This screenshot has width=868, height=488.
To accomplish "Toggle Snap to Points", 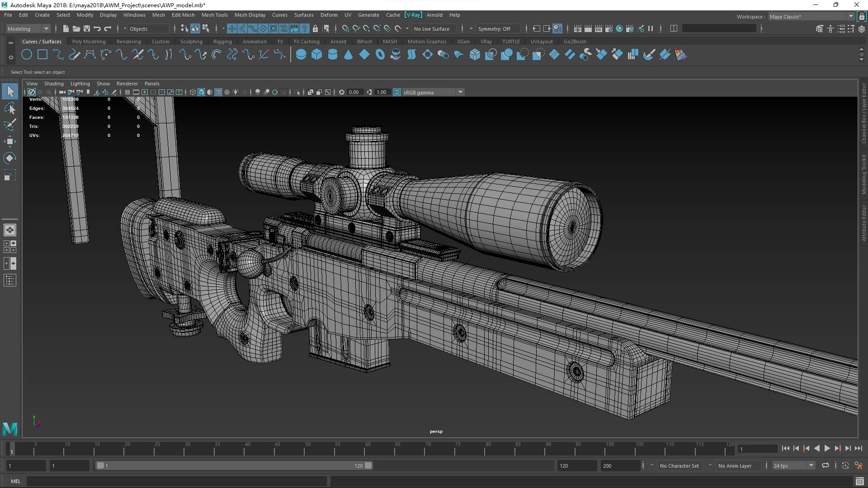I will [x=367, y=28].
